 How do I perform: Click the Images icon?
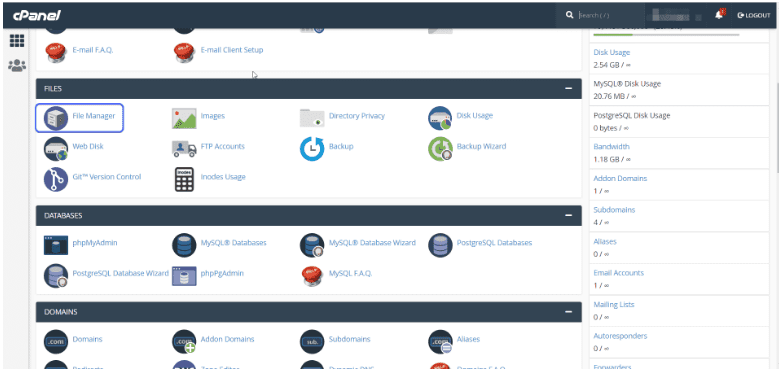184,118
